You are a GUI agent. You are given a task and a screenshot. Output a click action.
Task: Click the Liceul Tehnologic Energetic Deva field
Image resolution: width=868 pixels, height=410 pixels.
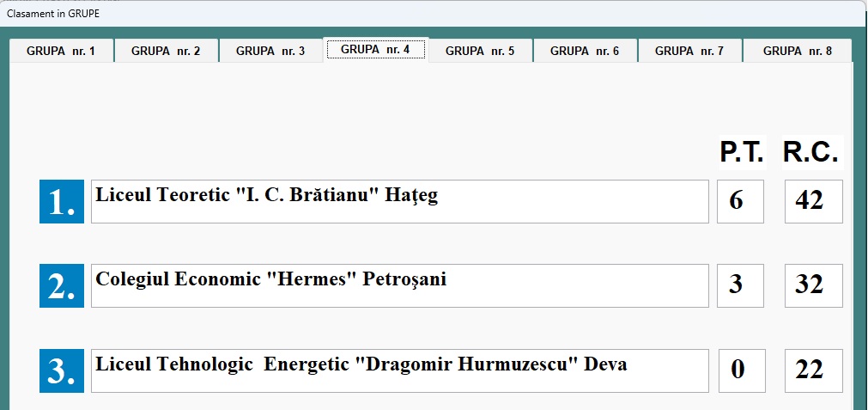pos(399,370)
